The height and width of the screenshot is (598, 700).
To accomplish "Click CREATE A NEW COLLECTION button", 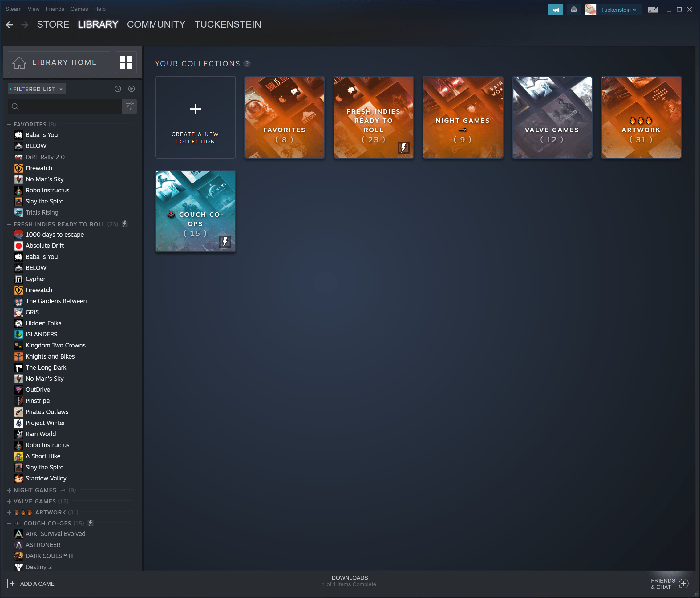I will point(195,116).
